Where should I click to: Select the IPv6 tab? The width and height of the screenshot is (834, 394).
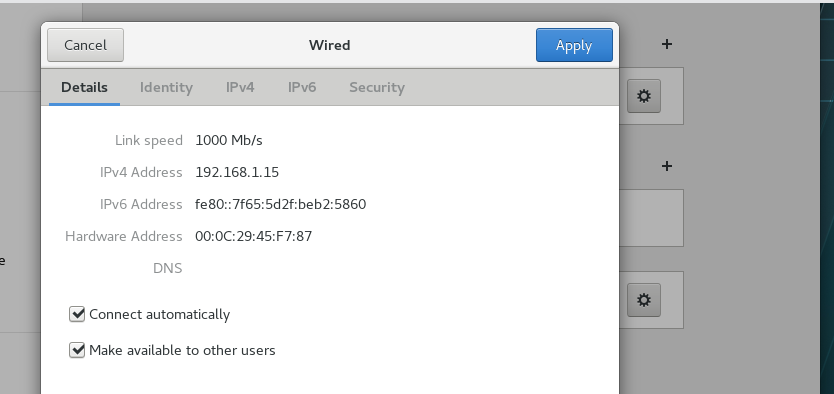tap(302, 87)
